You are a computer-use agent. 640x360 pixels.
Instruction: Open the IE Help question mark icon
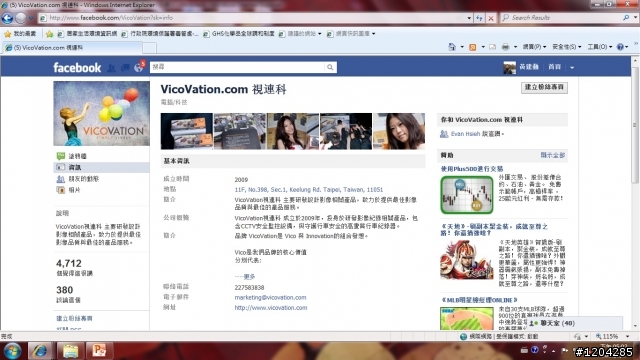620,47
